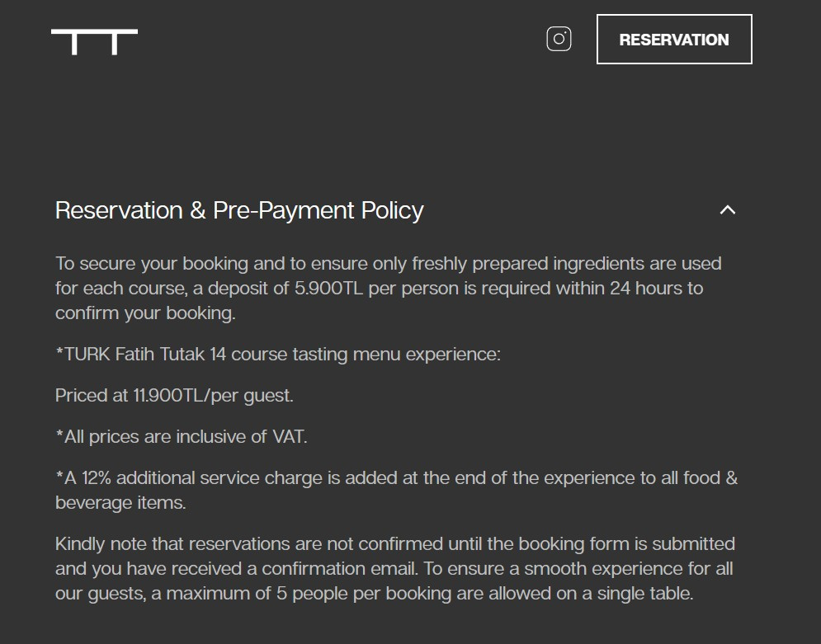821x644 pixels.
Task: Click the 'Priced at 11.900TL/per guest.' line
Action: tap(174, 396)
